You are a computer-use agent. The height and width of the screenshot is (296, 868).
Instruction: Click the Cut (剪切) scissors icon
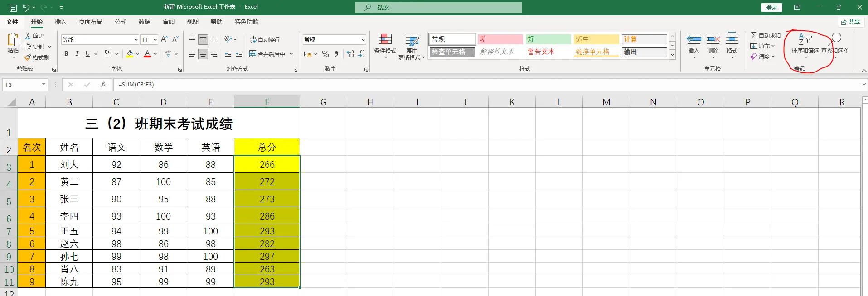28,36
